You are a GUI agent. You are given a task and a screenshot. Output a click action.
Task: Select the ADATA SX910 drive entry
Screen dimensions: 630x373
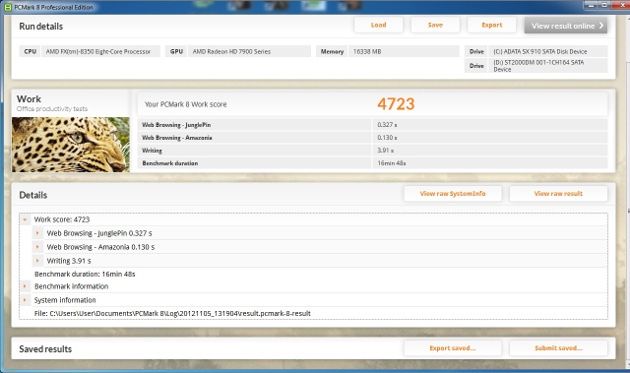[x=536, y=51]
